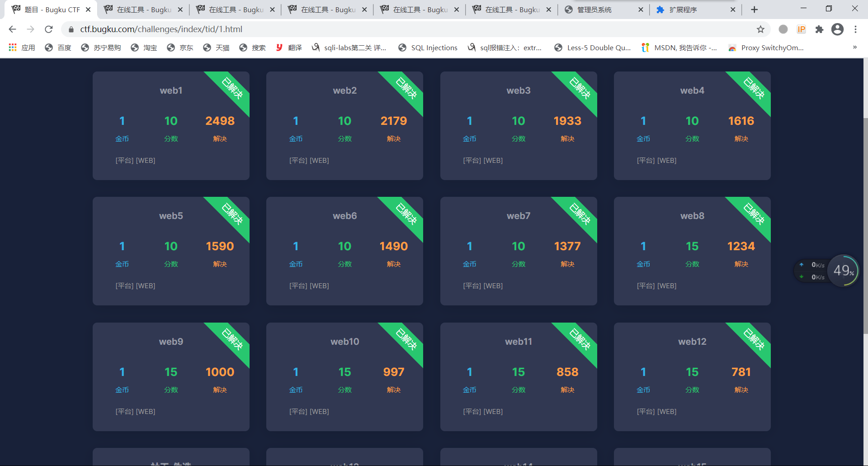Image resolution: width=868 pixels, height=466 pixels.
Task: Click the site lock icon
Action: (x=71, y=29)
